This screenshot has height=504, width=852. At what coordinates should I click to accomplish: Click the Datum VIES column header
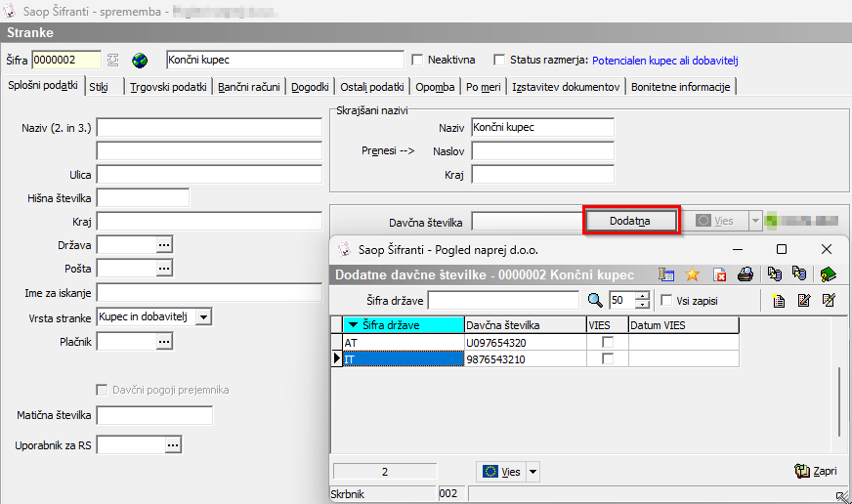coord(684,325)
